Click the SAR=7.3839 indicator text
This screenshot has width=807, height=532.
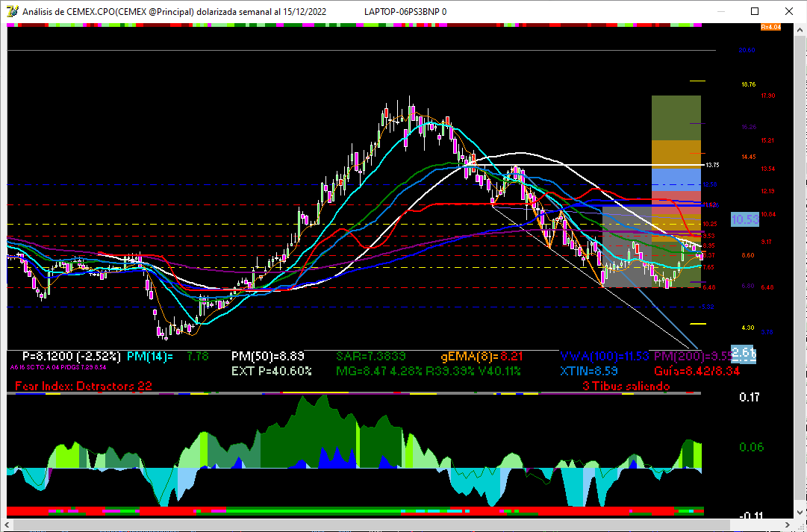(371, 356)
